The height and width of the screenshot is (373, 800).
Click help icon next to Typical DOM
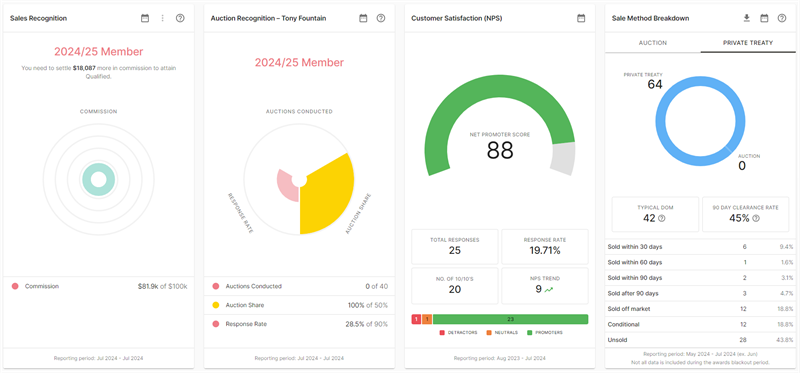(x=662, y=218)
